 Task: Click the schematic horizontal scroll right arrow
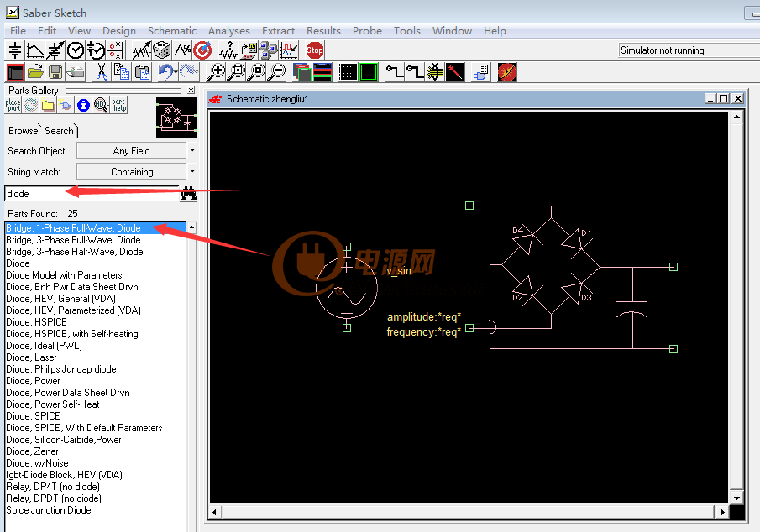[x=722, y=512]
